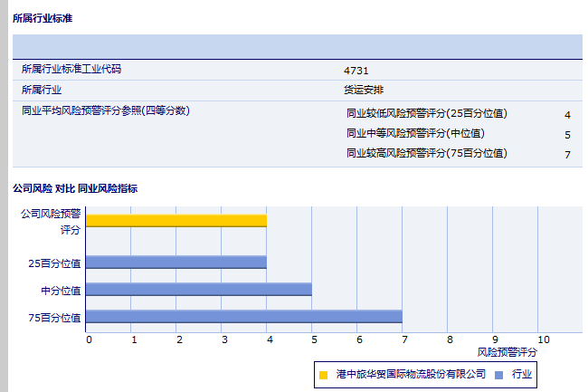Viewport: 588px width, 392px height.
Task: Click the blue legend marker for 行业
Action: point(498,374)
